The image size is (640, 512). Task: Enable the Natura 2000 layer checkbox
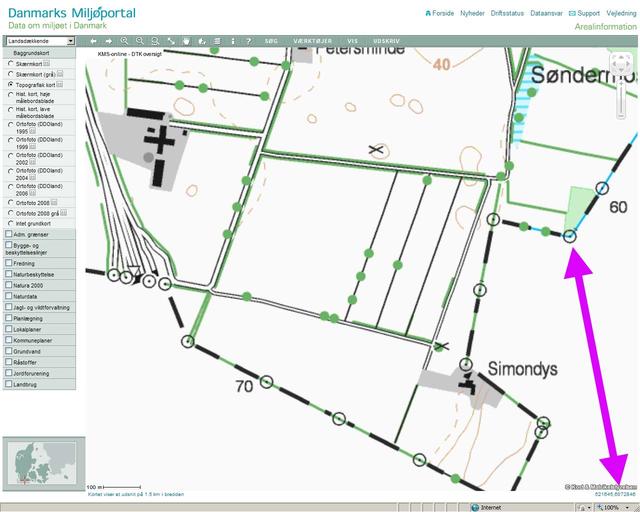9,285
